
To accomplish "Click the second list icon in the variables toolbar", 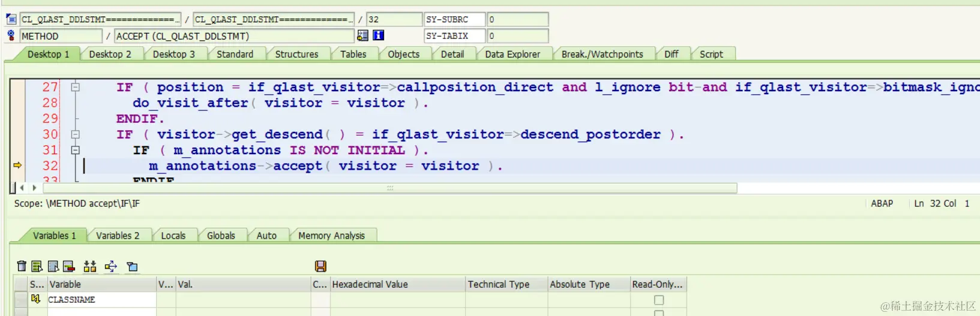I will click(53, 266).
